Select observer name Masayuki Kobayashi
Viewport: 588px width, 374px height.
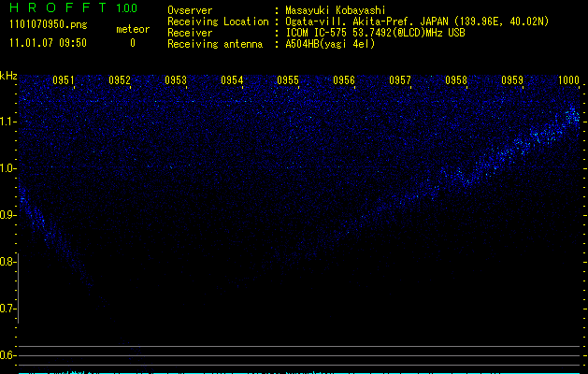(336, 10)
